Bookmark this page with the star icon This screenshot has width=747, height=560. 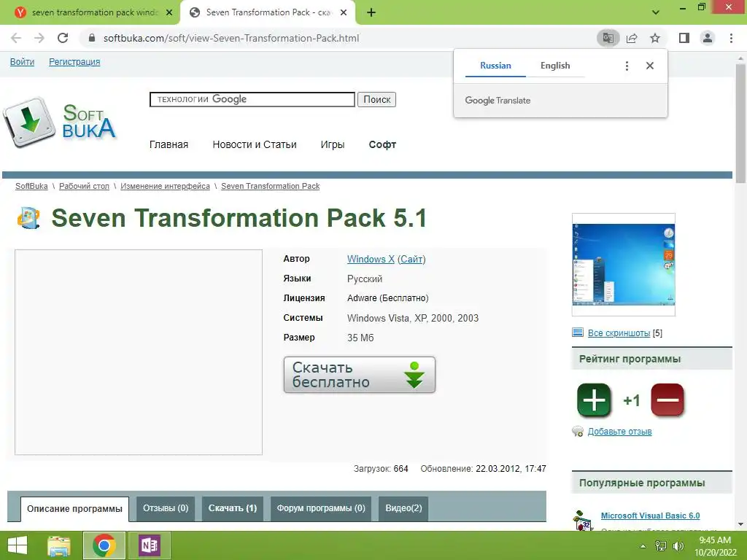point(655,38)
